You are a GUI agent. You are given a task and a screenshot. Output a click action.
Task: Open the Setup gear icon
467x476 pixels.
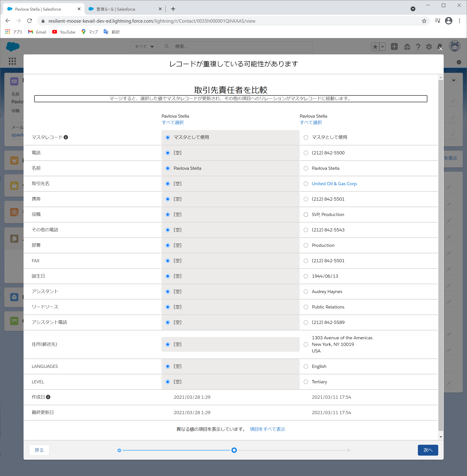(x=429, y=47)
